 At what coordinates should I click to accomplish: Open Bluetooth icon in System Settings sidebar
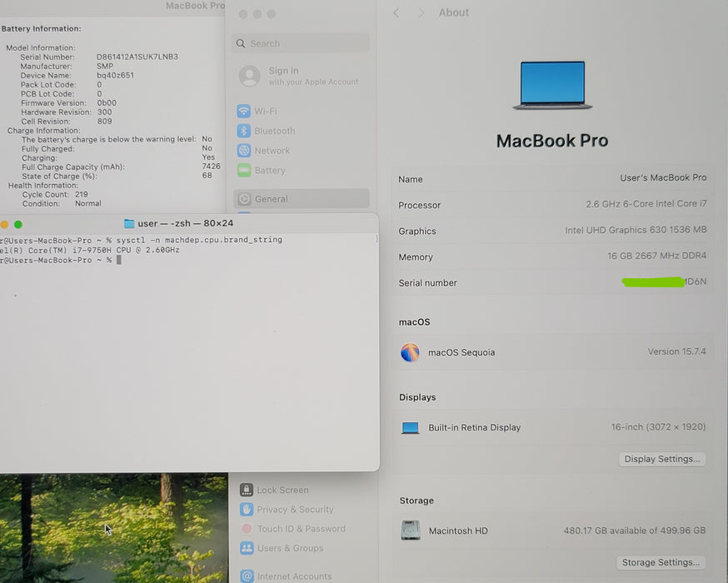pos(244,131)
